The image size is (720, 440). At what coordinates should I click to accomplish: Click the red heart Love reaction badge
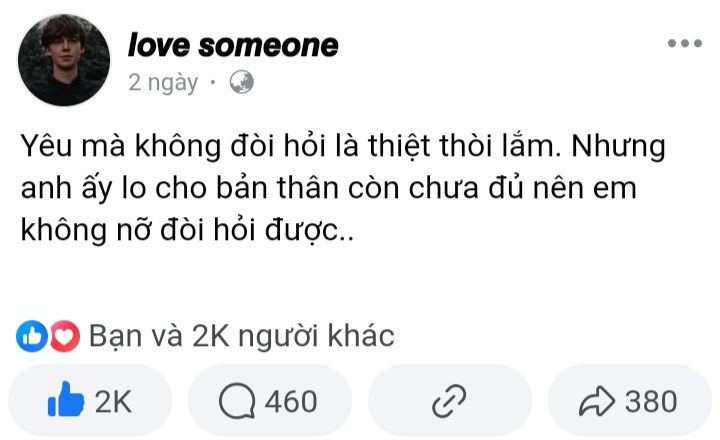(x=65, y=336)
